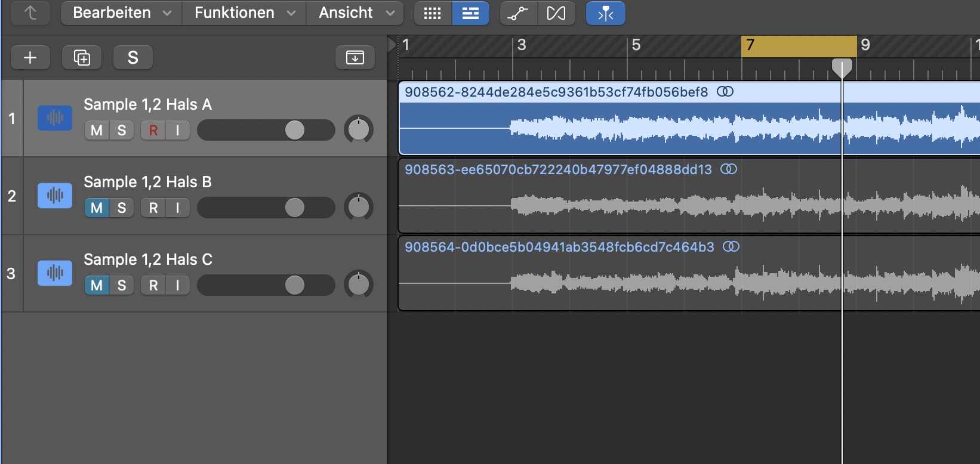Viewport: 980px width, 464px height.
Task: Open the Bearbeiten dropdown menu
Action: 122,13
